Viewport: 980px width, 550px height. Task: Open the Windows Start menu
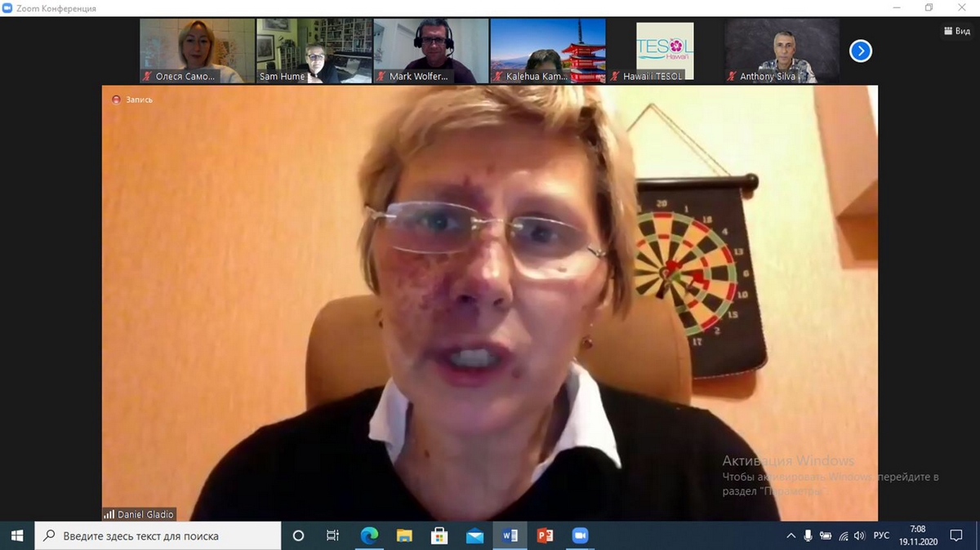click(17, 536)
